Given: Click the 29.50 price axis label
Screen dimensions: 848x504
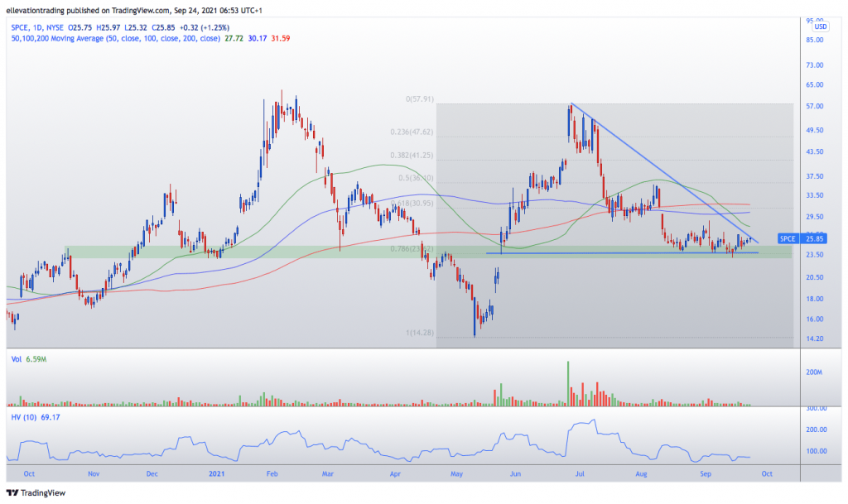Looking at the screenshot, I should (x=815, y=217).
